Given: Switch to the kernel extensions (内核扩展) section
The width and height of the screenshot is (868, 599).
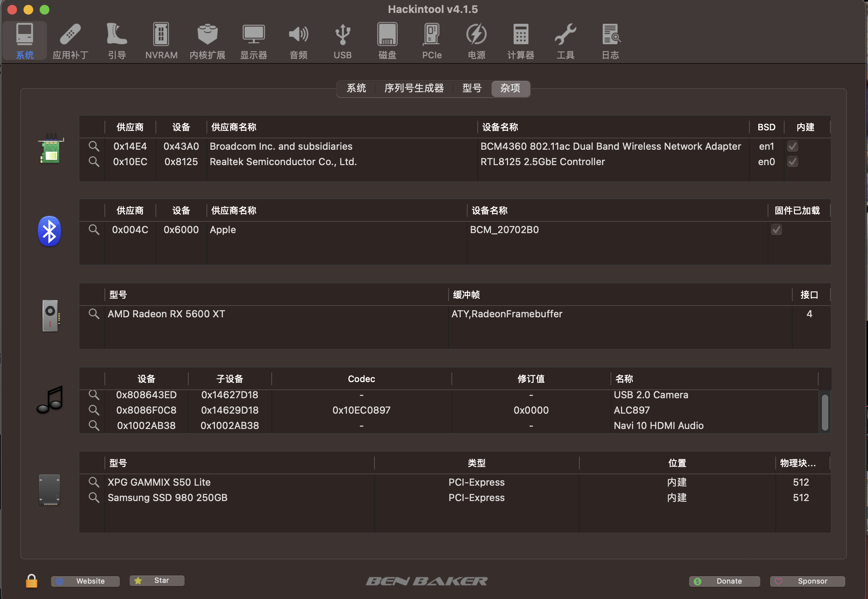Looking at the screenshot, I should 207,41.
